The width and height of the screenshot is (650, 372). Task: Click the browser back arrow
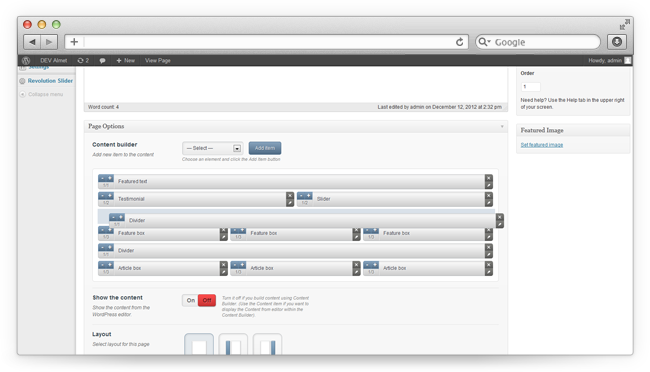32,42
